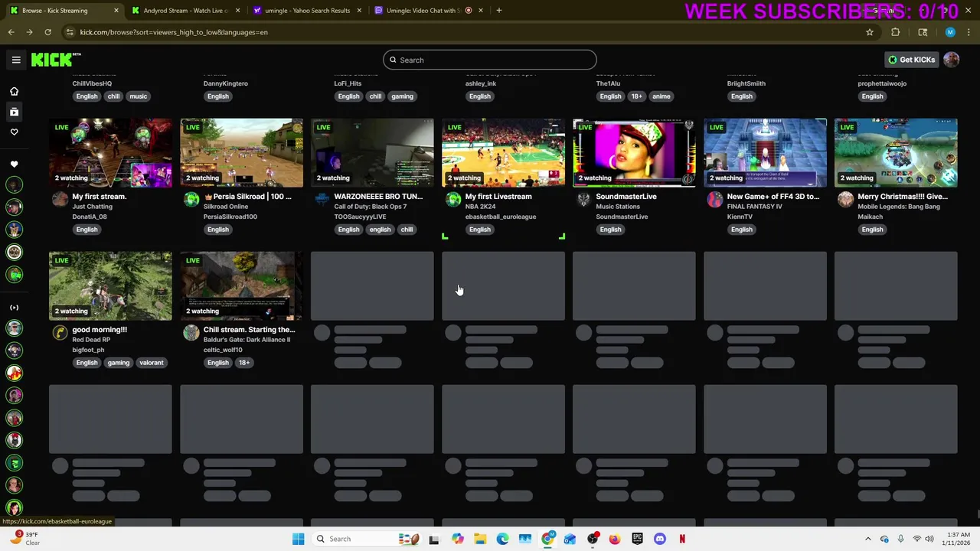Viewport: 980px width, 551px height.
Task: Open a new browser tab
Action: tap(499, 11)
